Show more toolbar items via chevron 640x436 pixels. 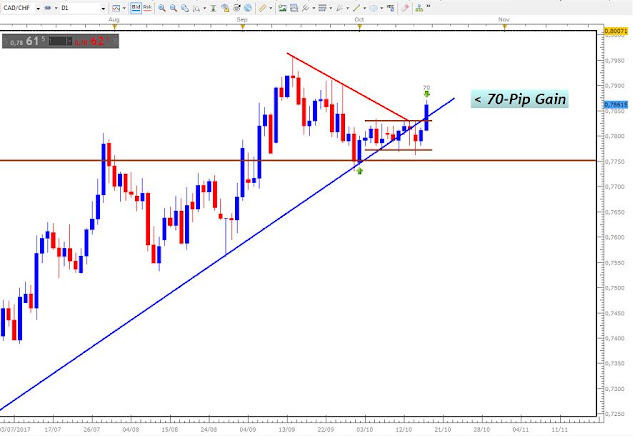pos(429,6)
